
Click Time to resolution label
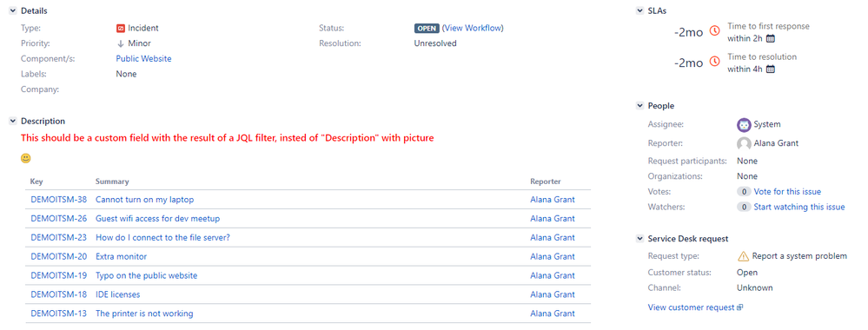[762, 56]
